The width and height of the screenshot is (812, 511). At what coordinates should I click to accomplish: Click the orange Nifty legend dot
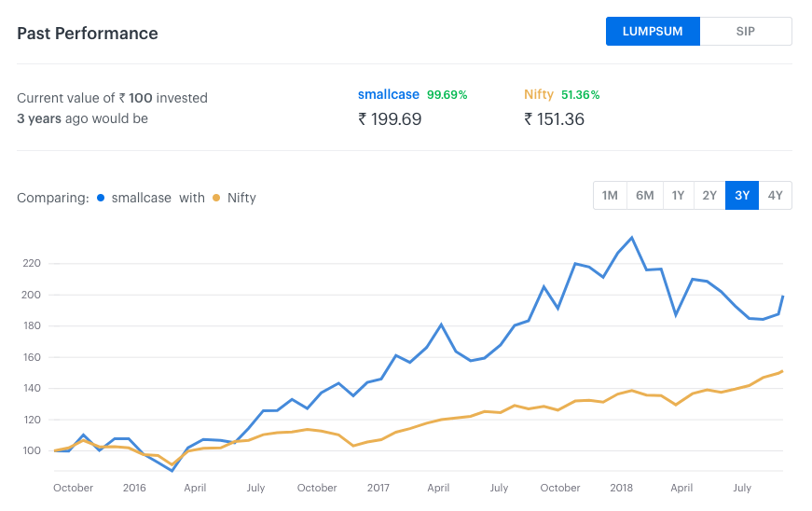[x=216, y=198]
